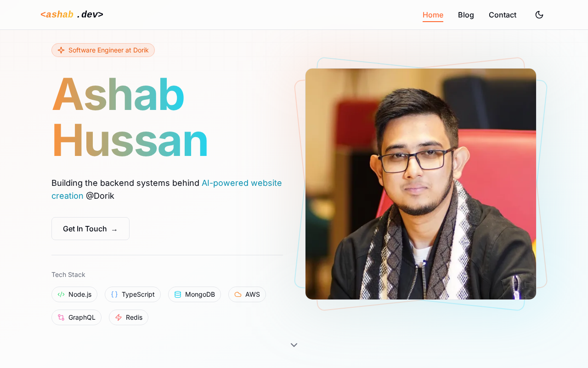Click the Ashab Hussan gradient heading
Screen dimensions: 588x368
pos(130,117)
